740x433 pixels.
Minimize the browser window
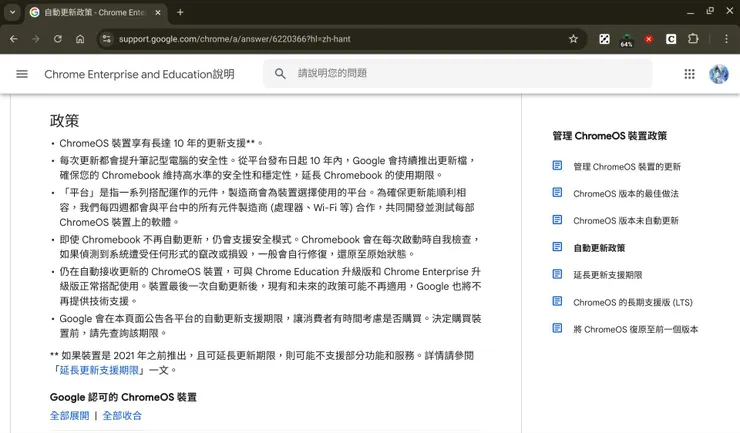(x=690, y=11)
